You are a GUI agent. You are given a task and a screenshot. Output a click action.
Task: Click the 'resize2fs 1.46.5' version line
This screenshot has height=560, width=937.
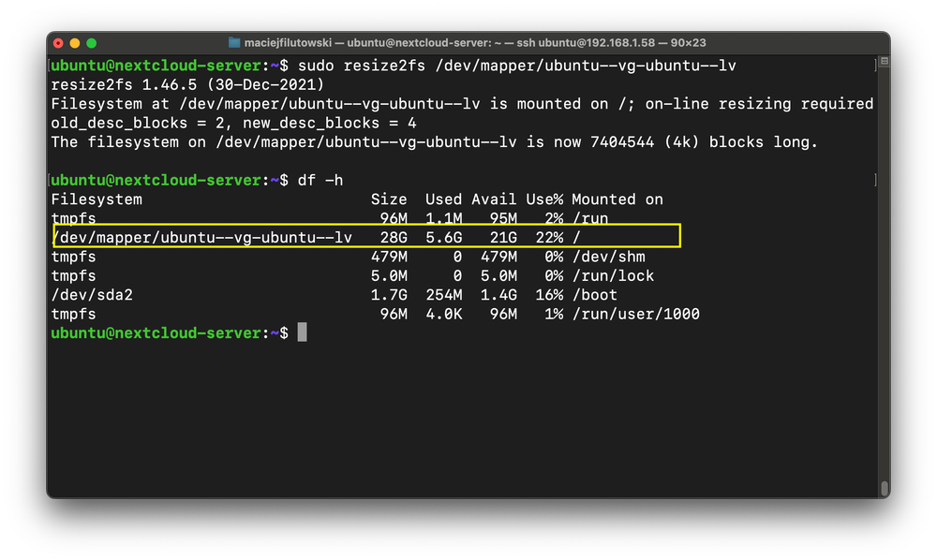coord(187,84)
